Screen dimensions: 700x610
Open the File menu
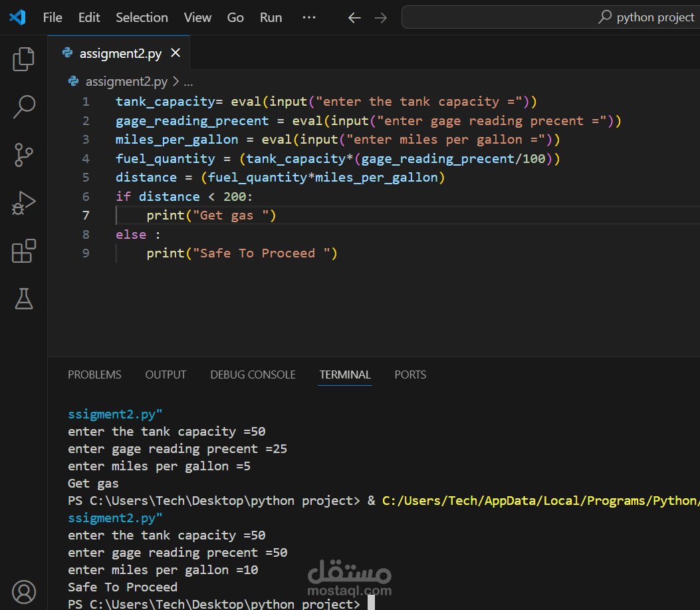[x=53, y=17]
